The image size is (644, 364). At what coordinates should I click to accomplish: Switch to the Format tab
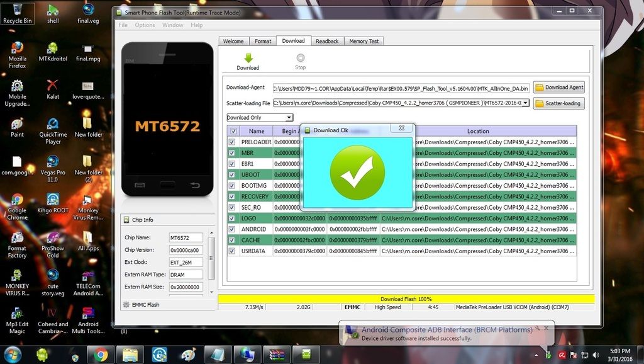point(263,41)
